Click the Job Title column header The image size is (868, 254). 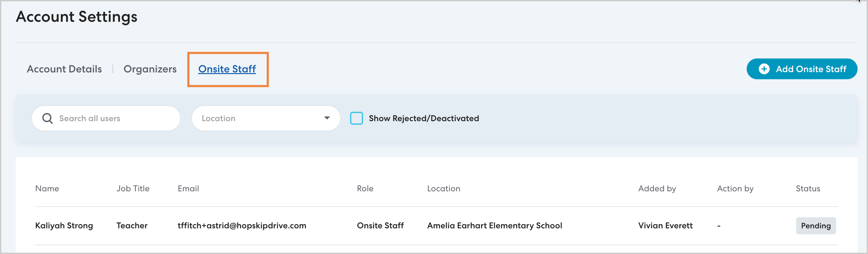133,188
